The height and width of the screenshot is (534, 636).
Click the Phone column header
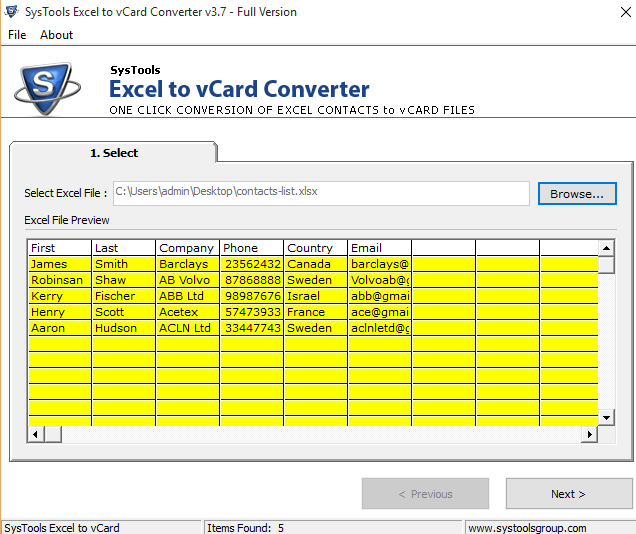251,248
